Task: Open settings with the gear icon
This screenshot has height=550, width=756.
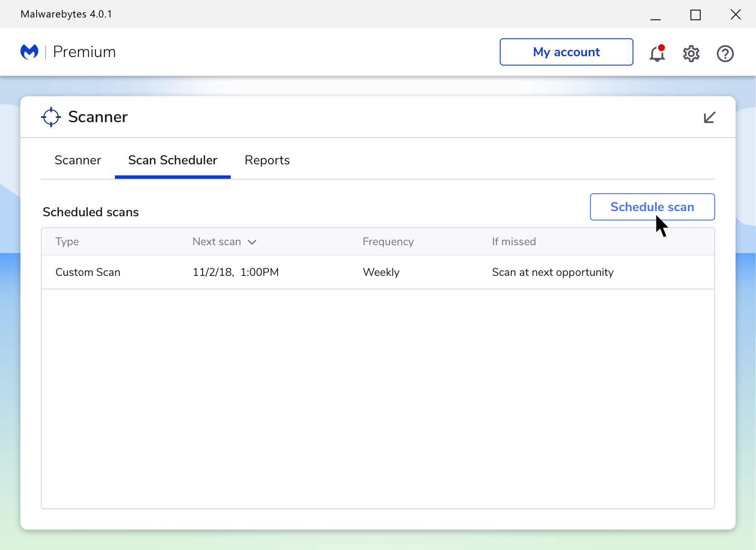Action: point(691,54)
